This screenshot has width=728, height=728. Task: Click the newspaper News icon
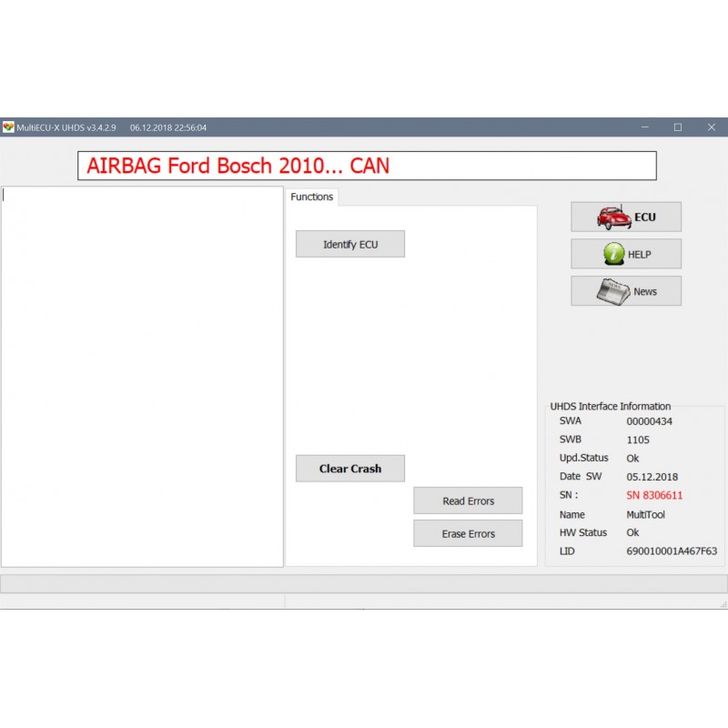pyautogui.click(x=612, y=291)
